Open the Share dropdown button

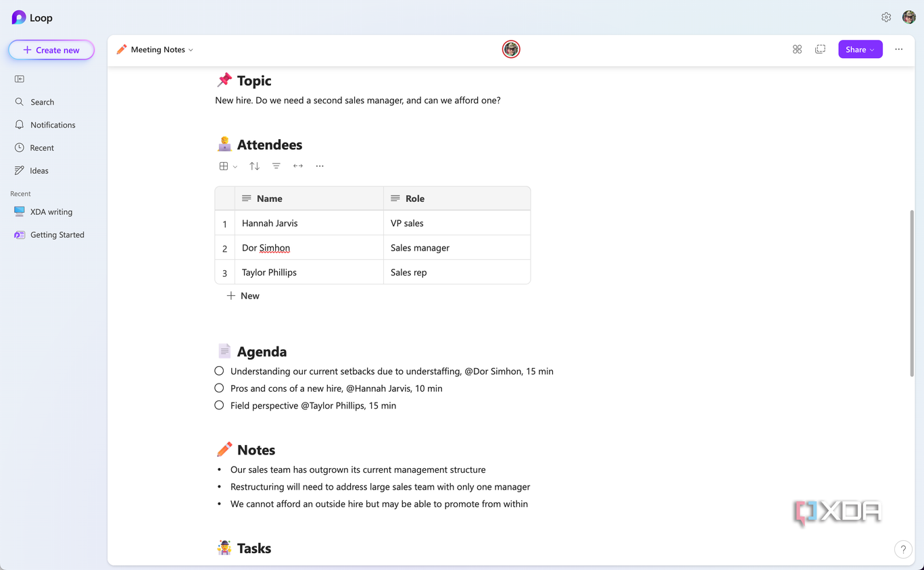click(x=860, y=49)
